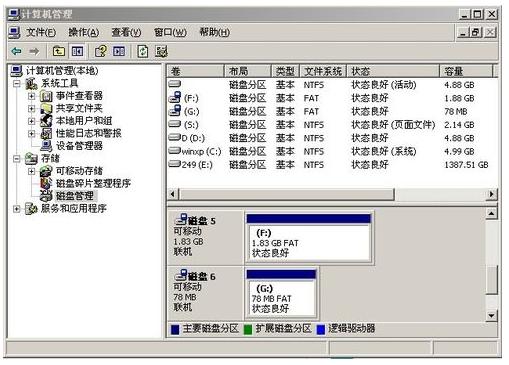Image resolution: width=509 pixels, height=365 pixels.
Task: Click the 本地用户和组 icon
Action: pos(46,121)
